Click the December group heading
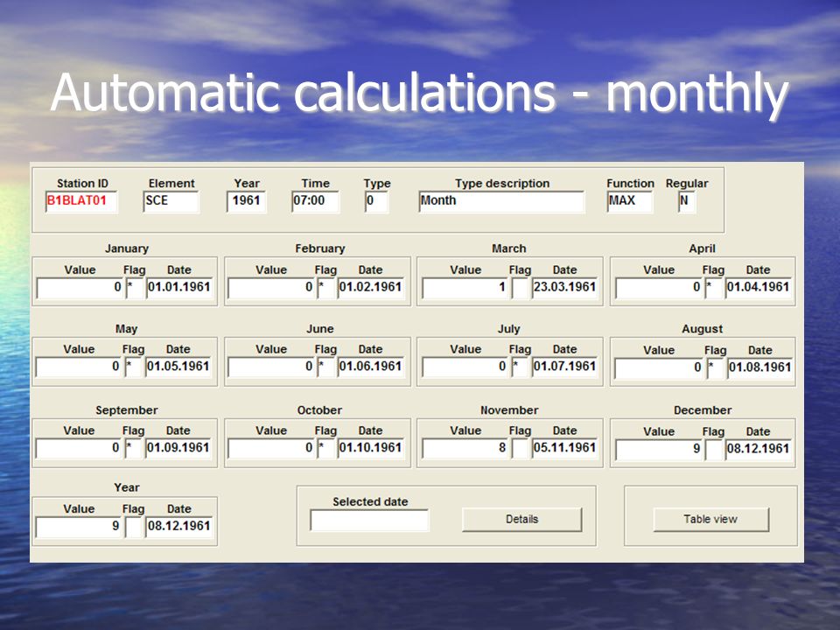This screenshot has width=840, height=630. [x=703, y=410]
